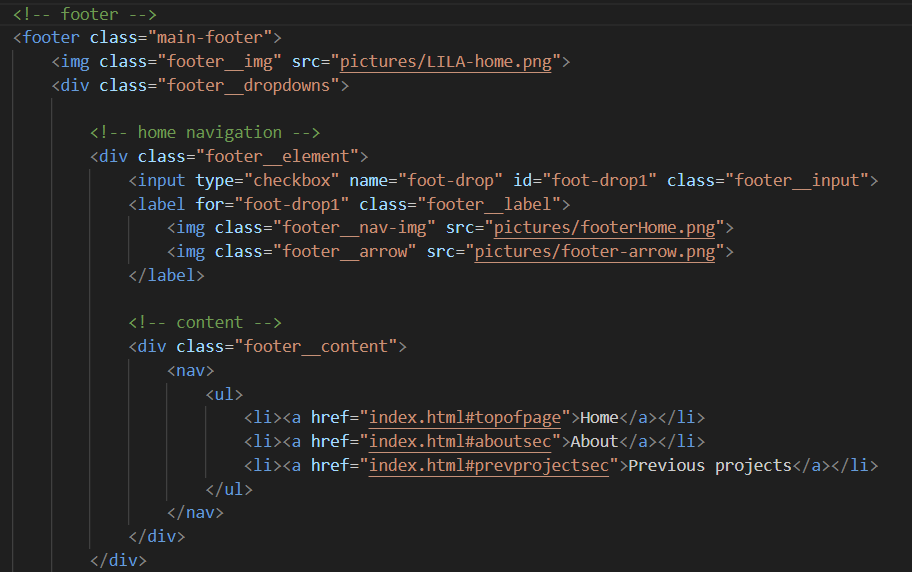Open the index.html#aboutsec href link
Image resolution: width=912 pixels, height=572 pixels.
pos(460,441)
